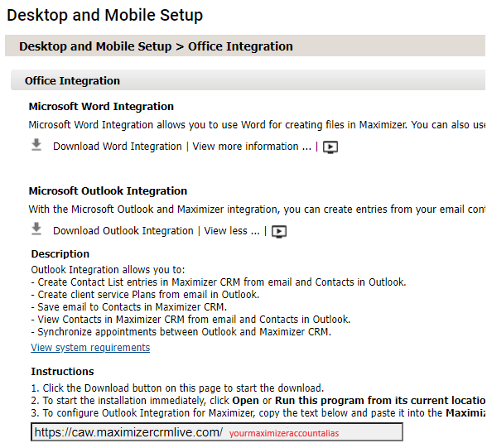Click the download arrow icon for Word Integration

point(36,145)
